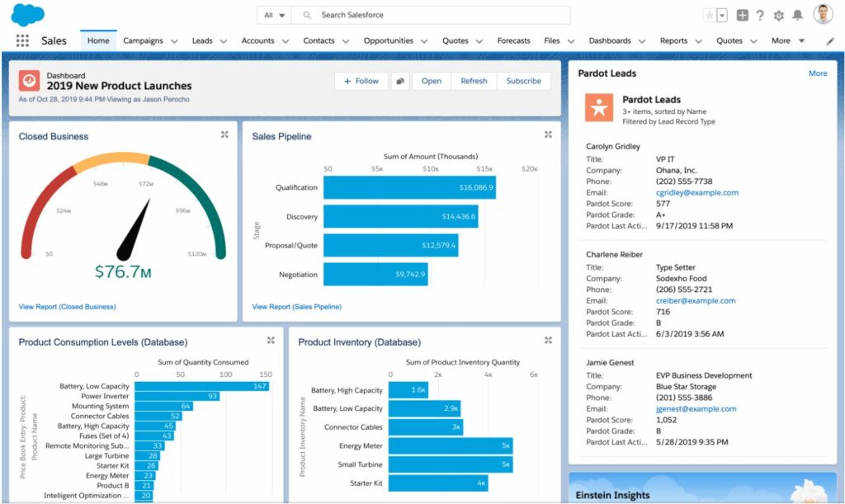Open the help question mark icon

(x=760, y=15)
